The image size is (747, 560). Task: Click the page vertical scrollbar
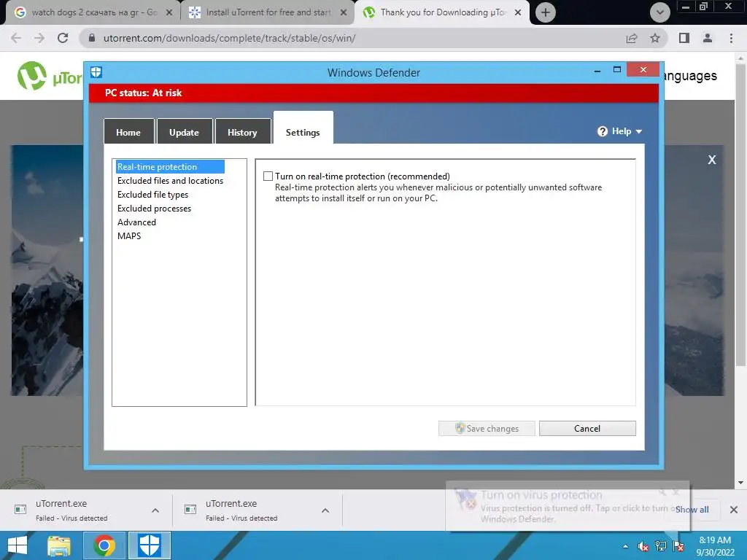(x=740, y=214)
